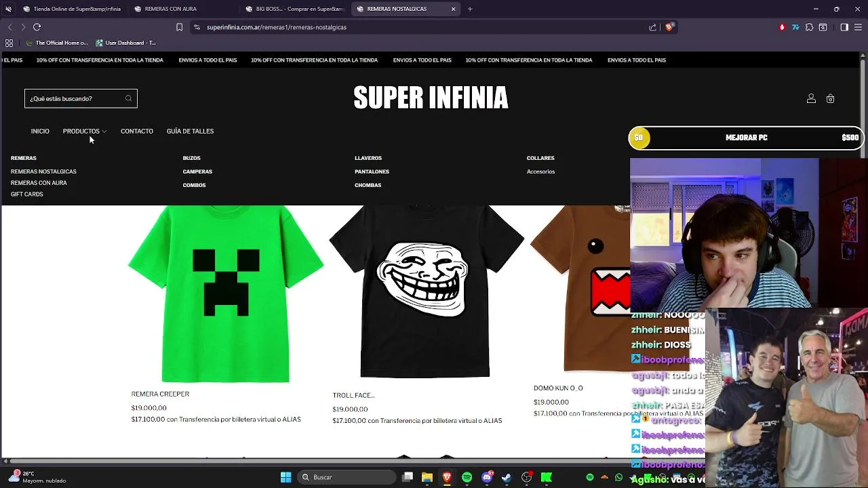Click the Brave browser taskbar icon

[447, 477]
